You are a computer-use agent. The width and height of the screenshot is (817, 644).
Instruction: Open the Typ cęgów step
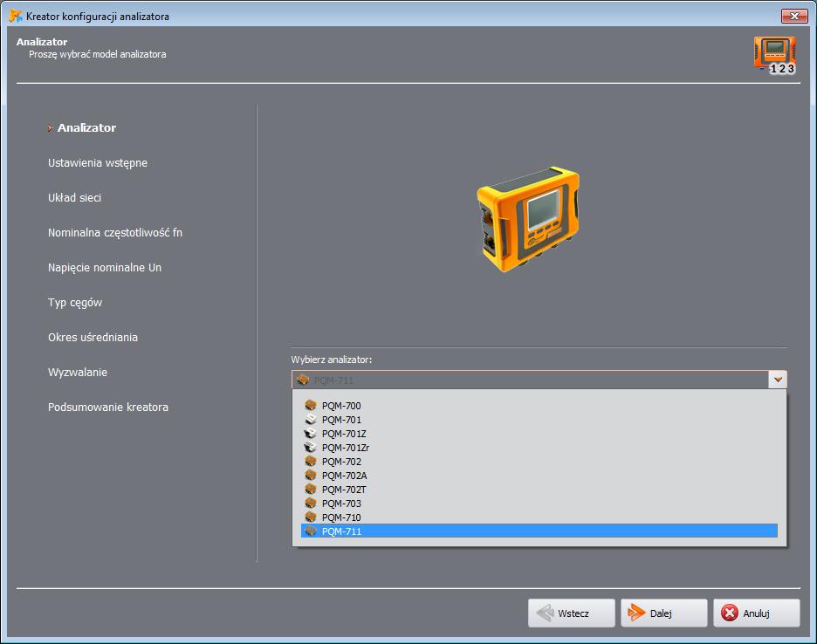(x=75, y=303)
